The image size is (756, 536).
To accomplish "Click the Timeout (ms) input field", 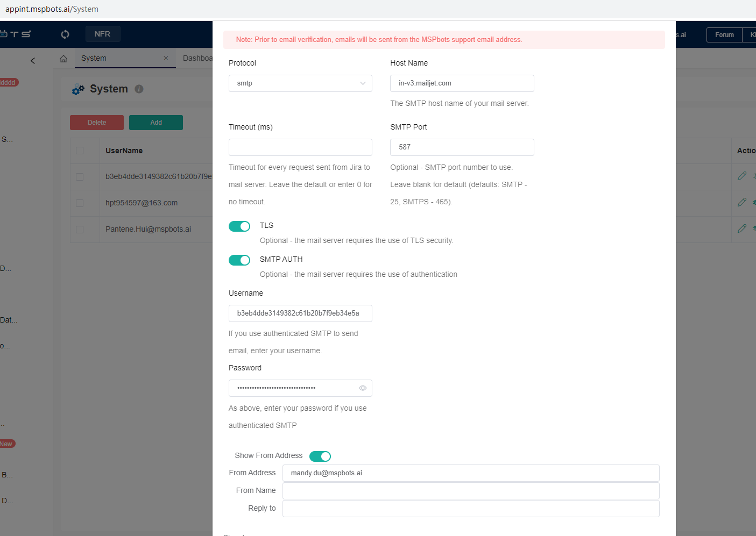I will tap(300, 147).
